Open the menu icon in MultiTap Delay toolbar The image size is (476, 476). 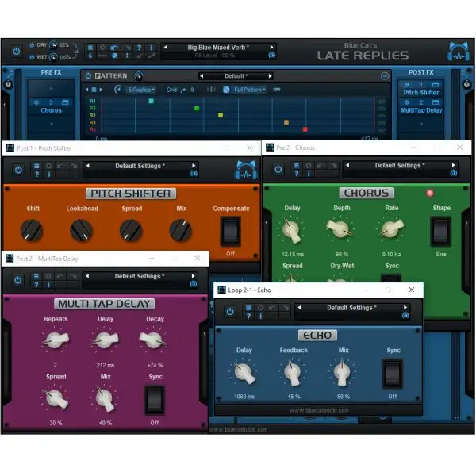tap(36, 277)
